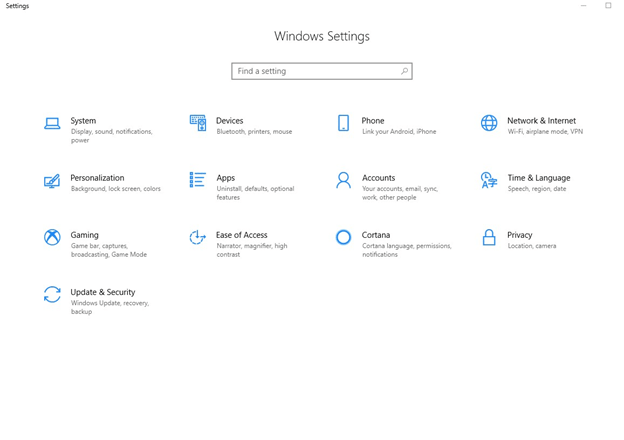Click 'Display, sound, notifications, power' description
The width and height of the screenshot is (624, 440).
pos(111,136)
